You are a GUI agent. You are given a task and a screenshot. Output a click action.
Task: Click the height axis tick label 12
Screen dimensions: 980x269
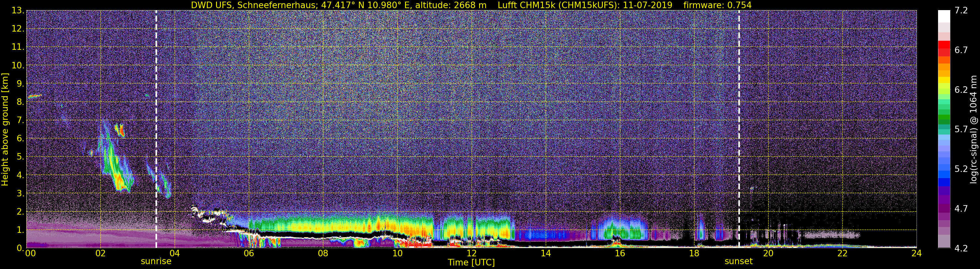pyautogui.click(x=18, y=29)
